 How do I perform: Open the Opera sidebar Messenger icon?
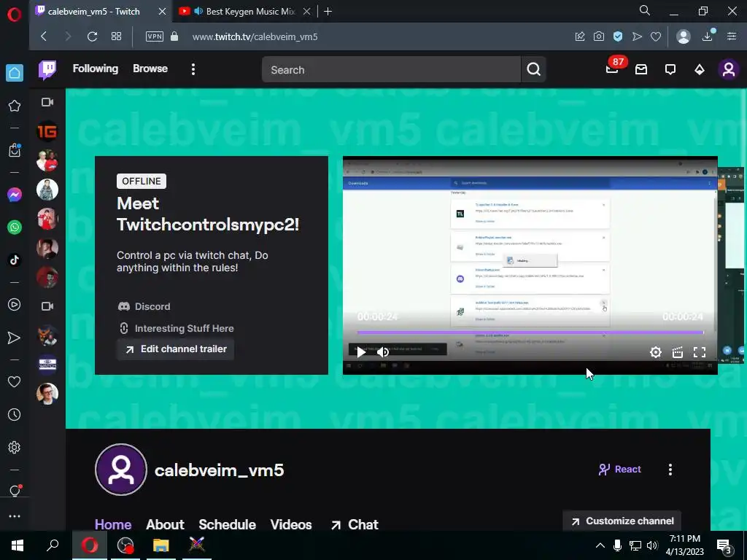pos(15,195)
